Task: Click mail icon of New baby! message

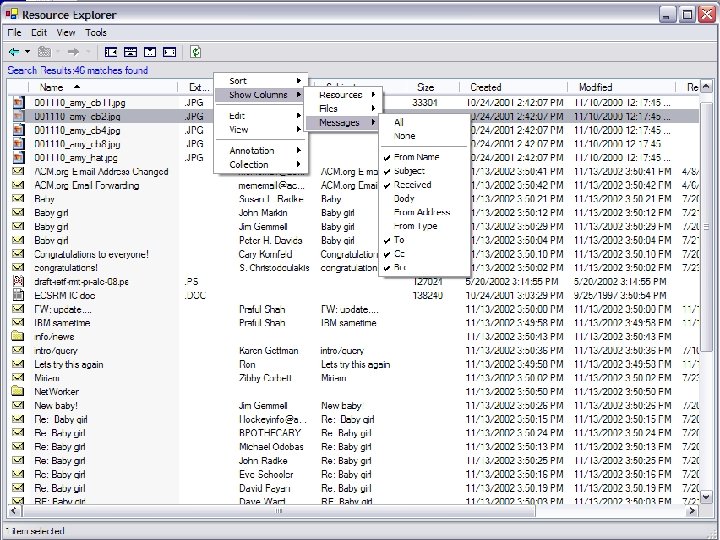Action: point(18,405)
